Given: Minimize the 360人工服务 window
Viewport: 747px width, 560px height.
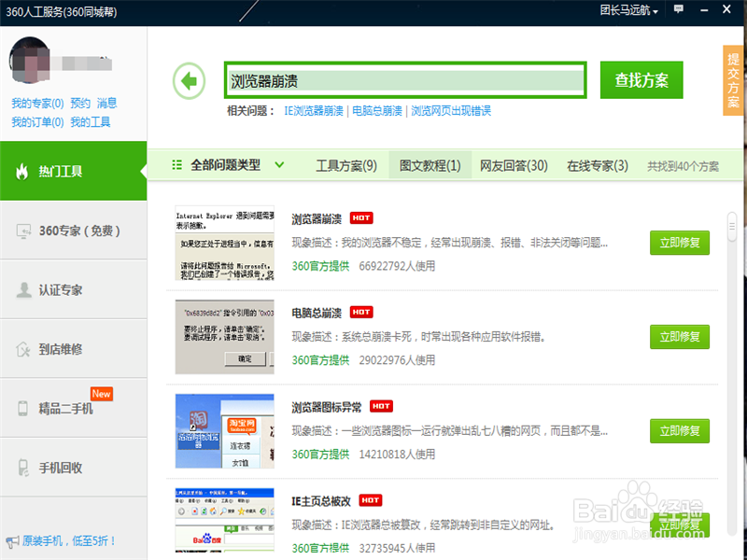Looking at the screenshot, I should tap(704, 10).
